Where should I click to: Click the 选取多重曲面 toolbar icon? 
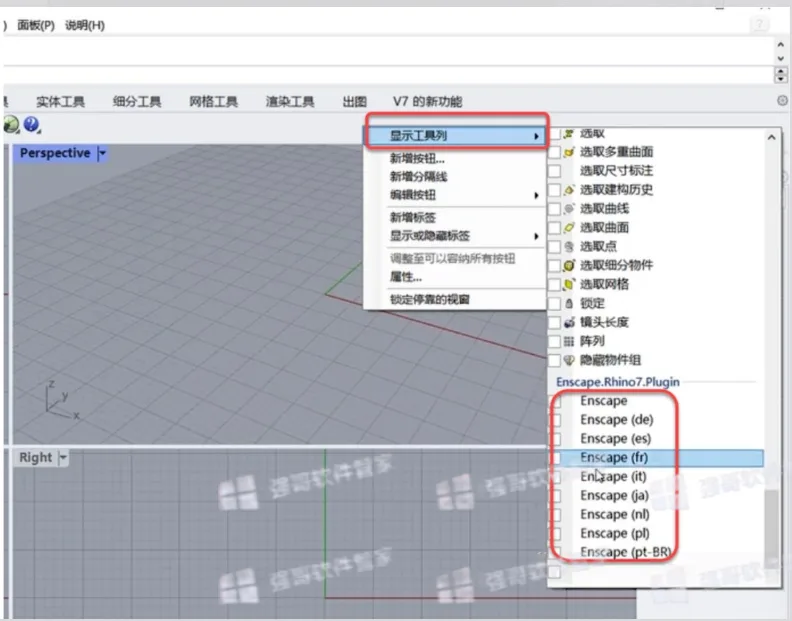pos(569,152)
